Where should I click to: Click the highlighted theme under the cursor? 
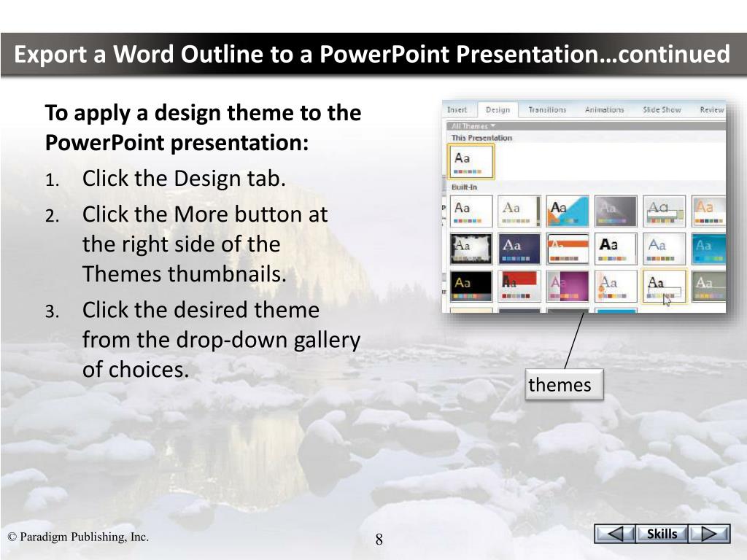(664, 286)
